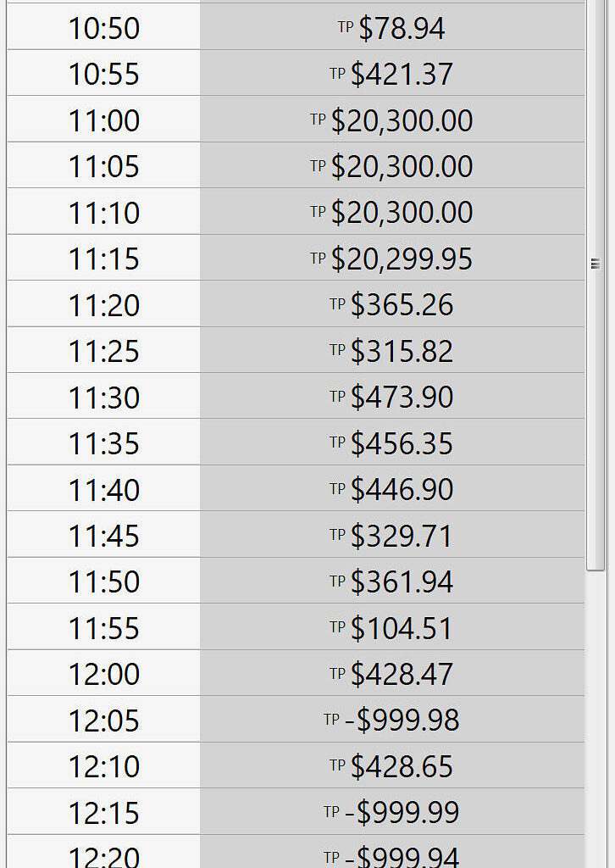This screenshot has height=868, width=615.
Task: Click the $20,299.95 price value
Action: pos(402,259)
